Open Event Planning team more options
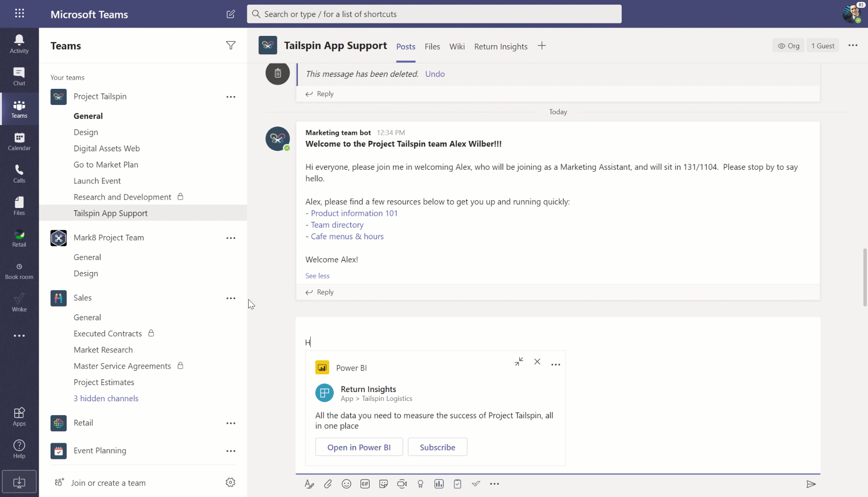This screenshot has height=497, width=868. pos(231,451)
